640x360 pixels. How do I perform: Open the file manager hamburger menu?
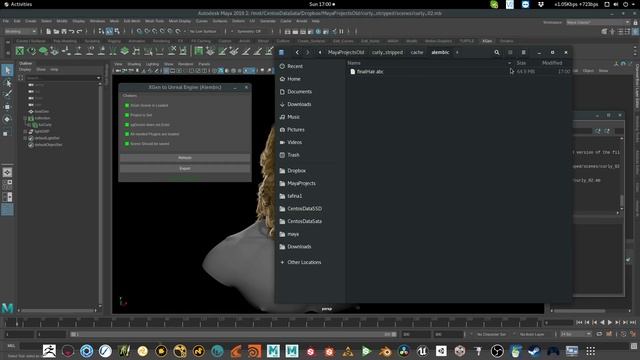[x=524, y=52]
